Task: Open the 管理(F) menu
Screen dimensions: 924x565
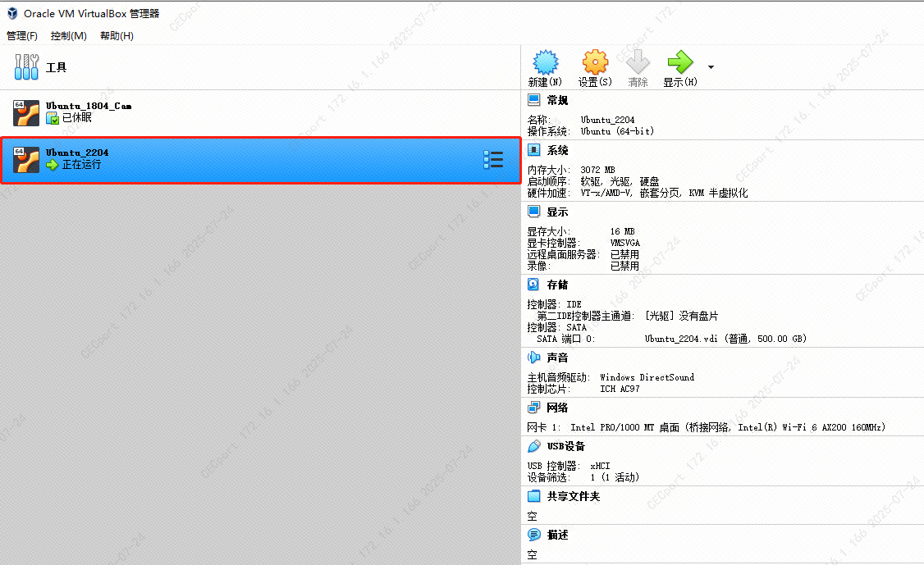Action: (x=22, y=36)
